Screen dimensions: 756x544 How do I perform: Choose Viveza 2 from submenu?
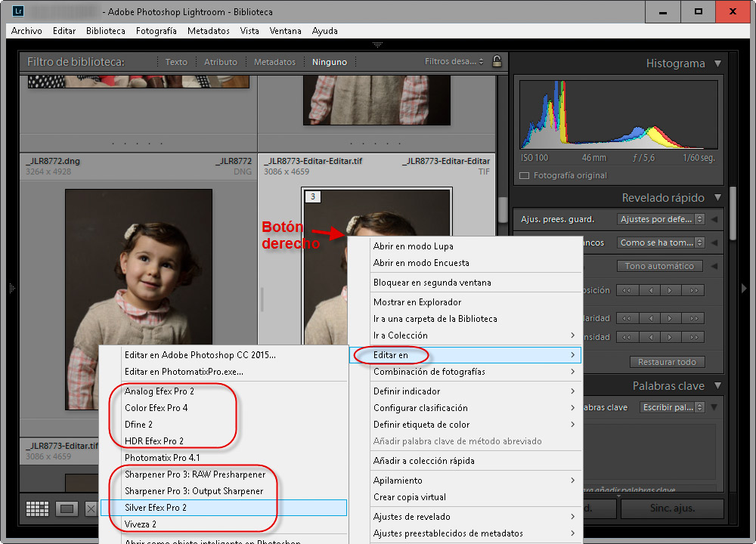pos(224,524)
